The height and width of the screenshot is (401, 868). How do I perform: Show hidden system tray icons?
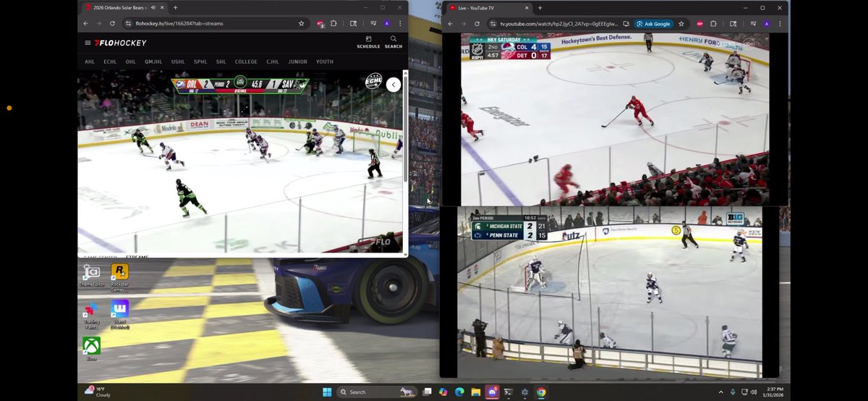click(x=720, y=392)
